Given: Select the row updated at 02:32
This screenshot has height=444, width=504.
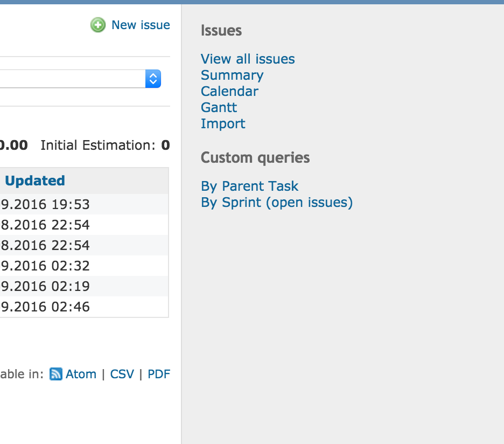Looking at the screenshot, I should click(x=84, y=266).
